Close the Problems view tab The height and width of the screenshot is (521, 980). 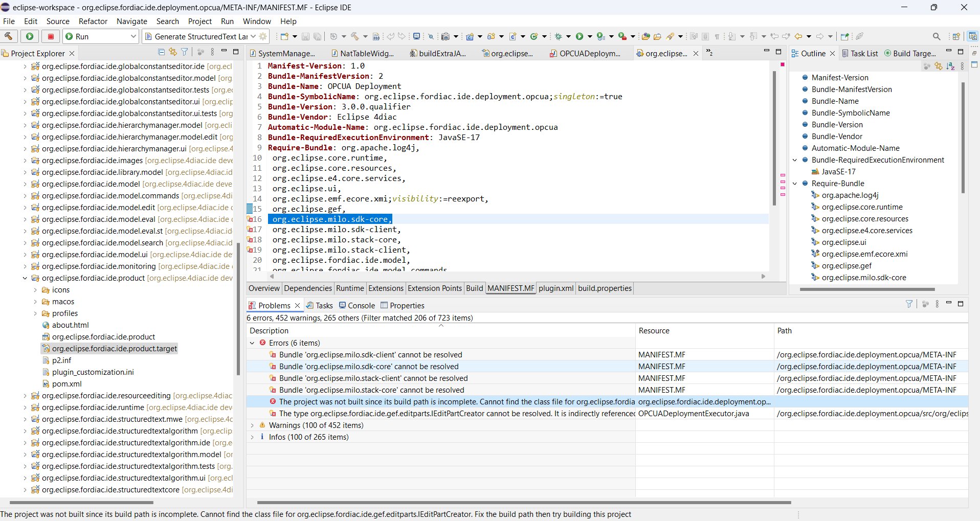pos(297,306)
